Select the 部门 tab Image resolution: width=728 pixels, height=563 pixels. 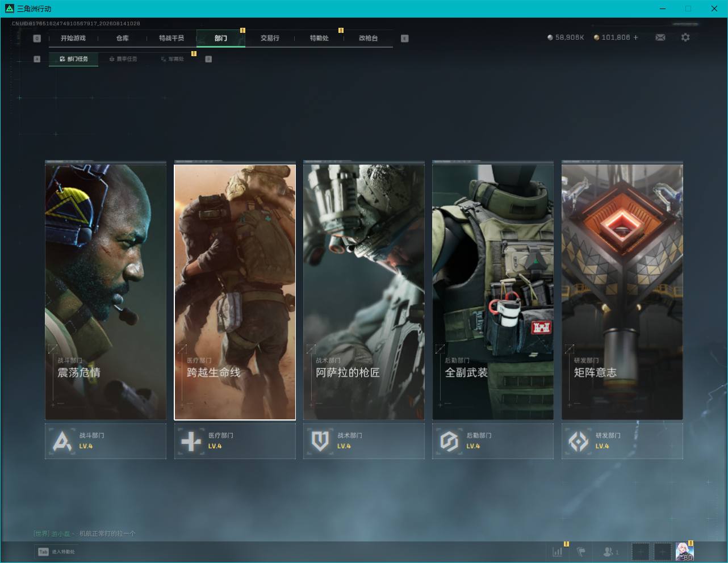coord(221,38)
